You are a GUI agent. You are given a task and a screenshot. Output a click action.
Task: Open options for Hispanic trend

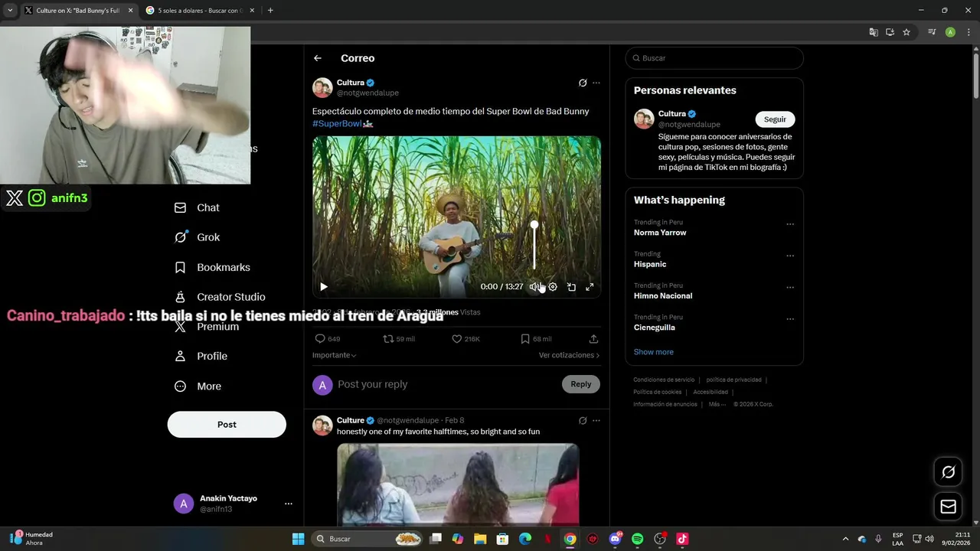790,256
